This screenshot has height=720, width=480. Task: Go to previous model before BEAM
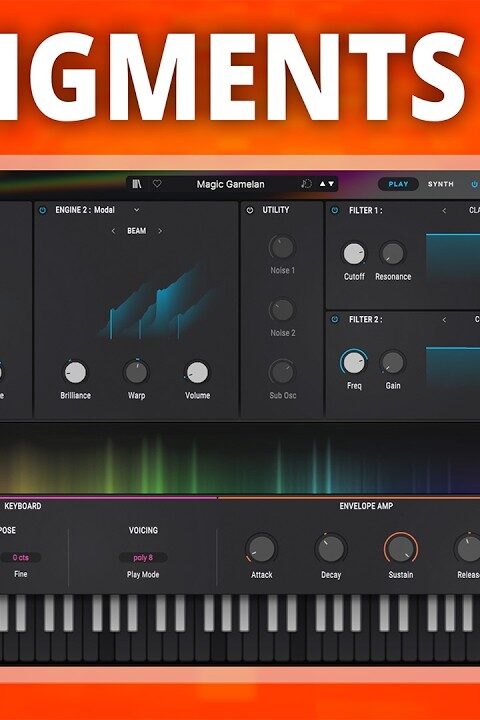click(113, 231)
